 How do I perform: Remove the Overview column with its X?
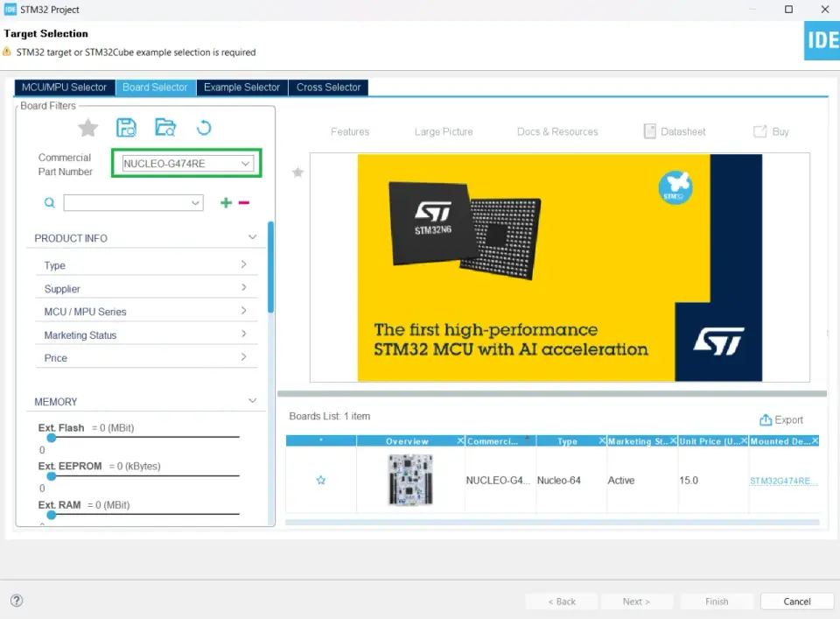460,440
